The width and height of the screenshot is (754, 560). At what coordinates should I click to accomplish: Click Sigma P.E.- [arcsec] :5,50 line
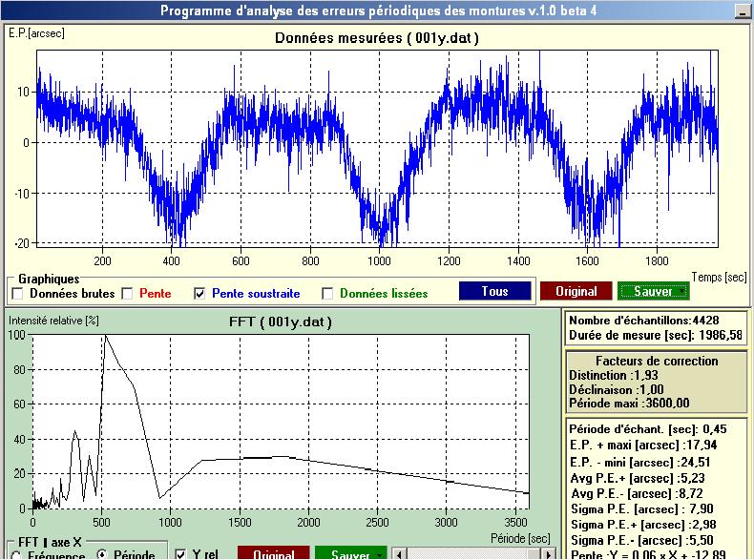coord(642,540)
